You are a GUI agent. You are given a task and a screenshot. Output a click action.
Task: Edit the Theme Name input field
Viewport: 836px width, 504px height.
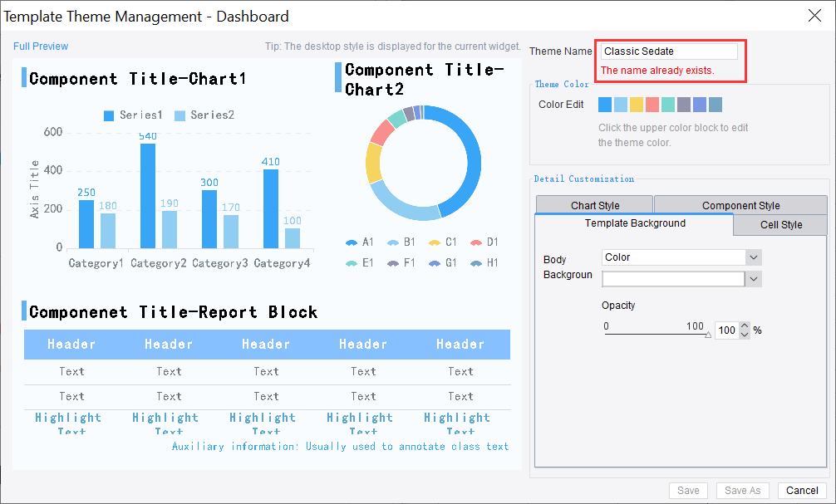(x=670, y=51)
